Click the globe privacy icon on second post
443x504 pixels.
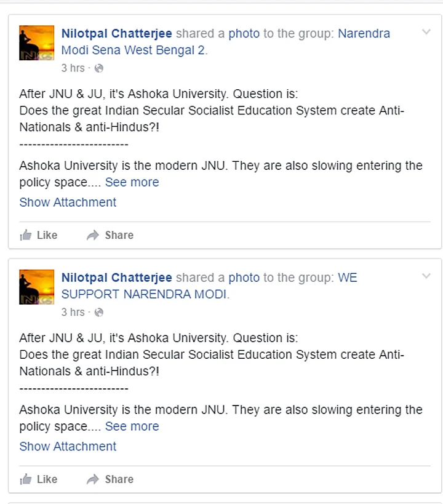(x=99, y=313)
